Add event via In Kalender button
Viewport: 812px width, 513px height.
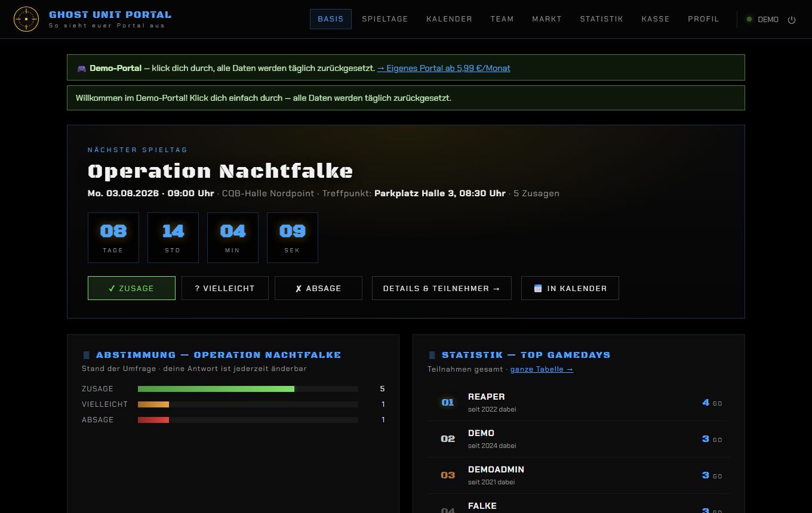click(570, 288)
